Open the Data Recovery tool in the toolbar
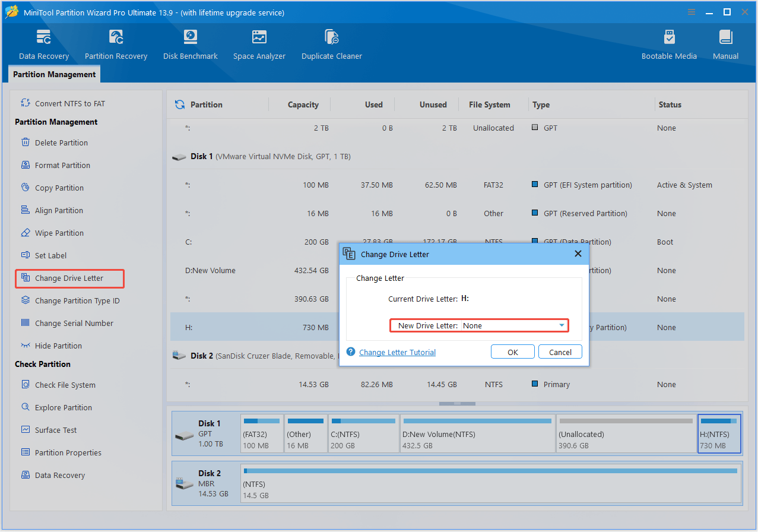The height and width of the screenshot is (532, 758). pyautogui.click(x=44, y=45)
